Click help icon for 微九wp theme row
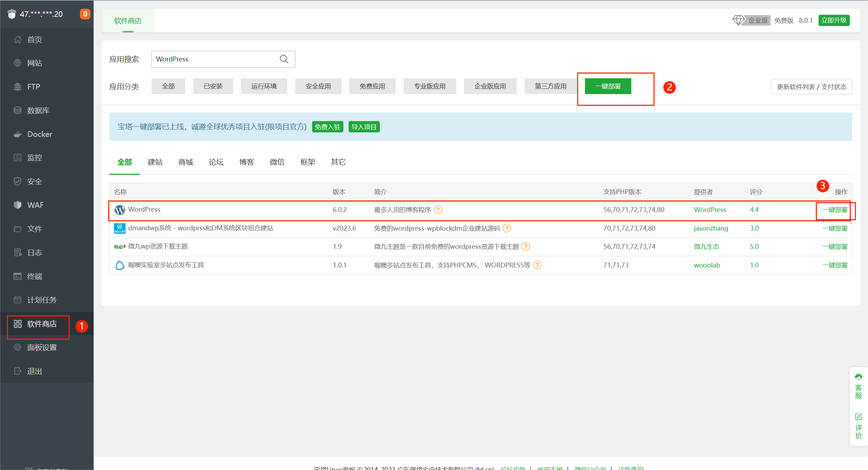 click(x=525, y=246)
